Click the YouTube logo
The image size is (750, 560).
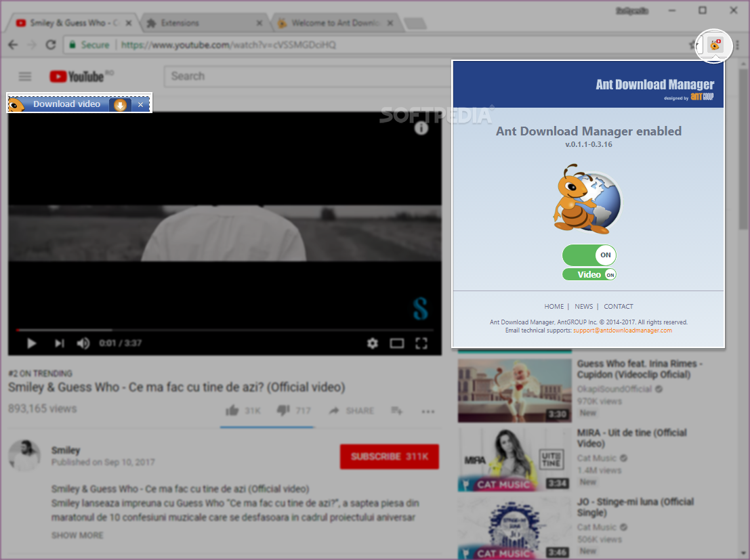click(x=77, y=77)
